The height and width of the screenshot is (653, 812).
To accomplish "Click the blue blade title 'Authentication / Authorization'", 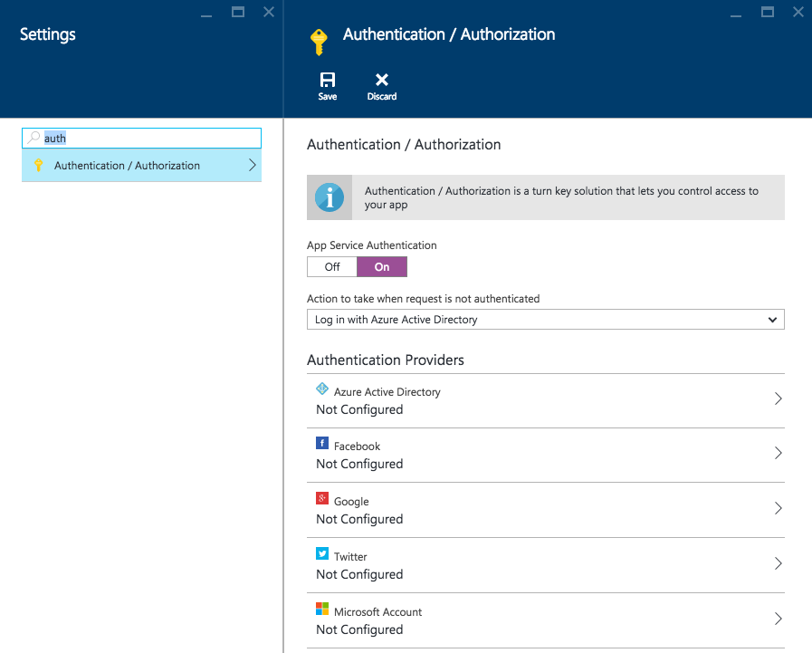I will click(x=449, y=34).
